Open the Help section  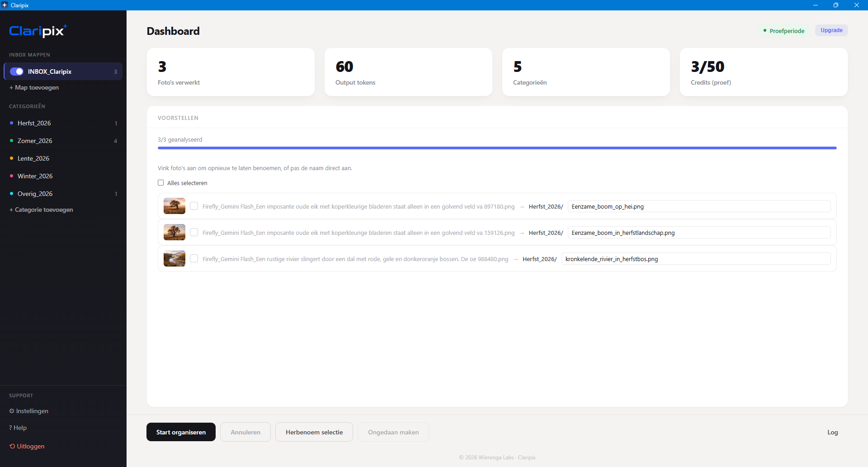(18, 428)
